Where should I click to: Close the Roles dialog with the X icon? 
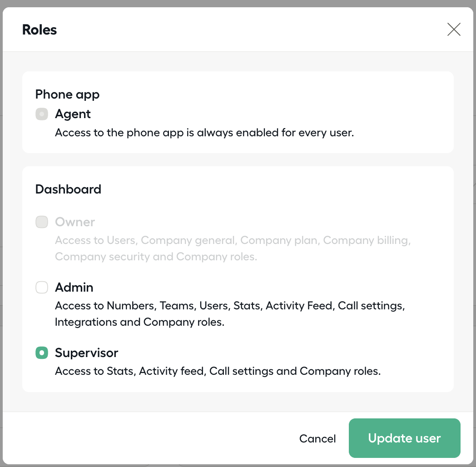454,30
